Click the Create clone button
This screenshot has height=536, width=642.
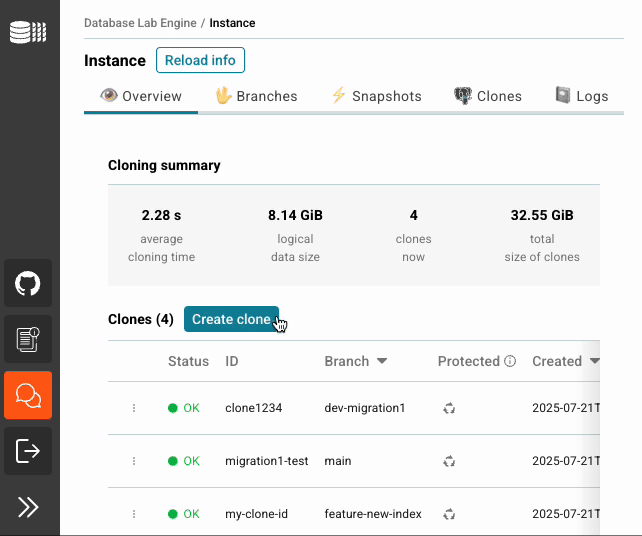(231, 319)
